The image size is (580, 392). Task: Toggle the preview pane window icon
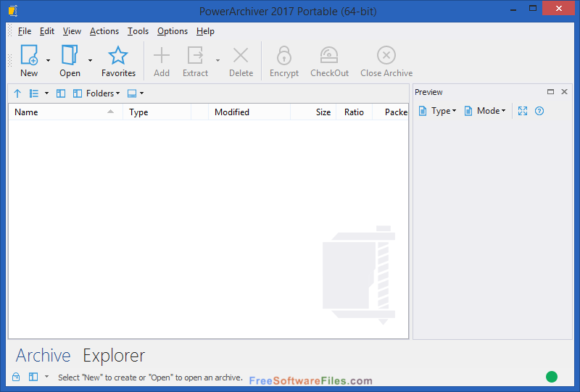pos(132,93)
